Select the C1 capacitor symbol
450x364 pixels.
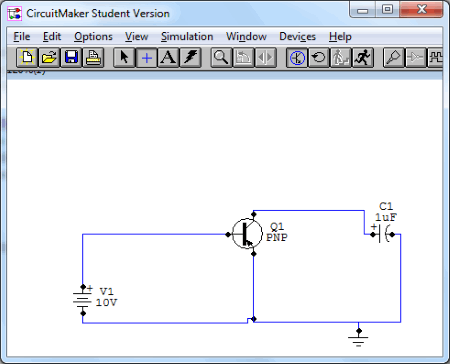point(383,234)
